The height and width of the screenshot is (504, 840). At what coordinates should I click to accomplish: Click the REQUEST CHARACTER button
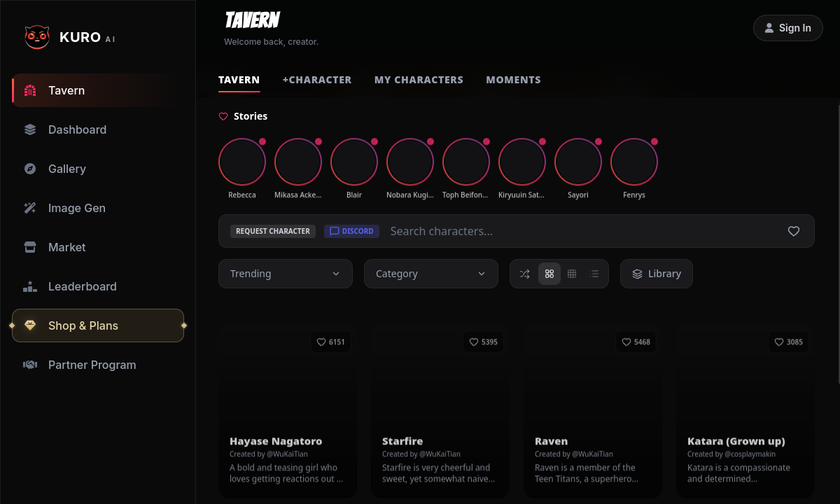coord(273,231)
